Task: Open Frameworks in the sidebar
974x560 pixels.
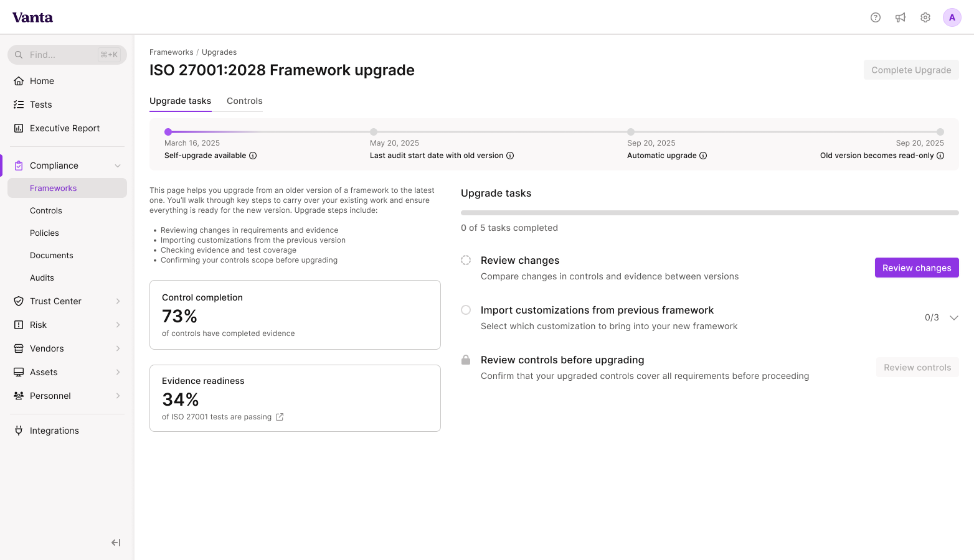Action: click(67, 188)
